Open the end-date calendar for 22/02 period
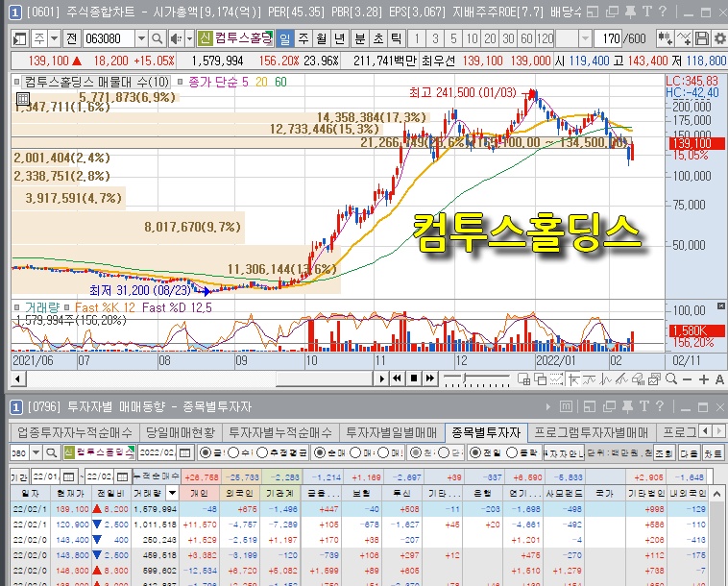 click(x=122, y=476)
